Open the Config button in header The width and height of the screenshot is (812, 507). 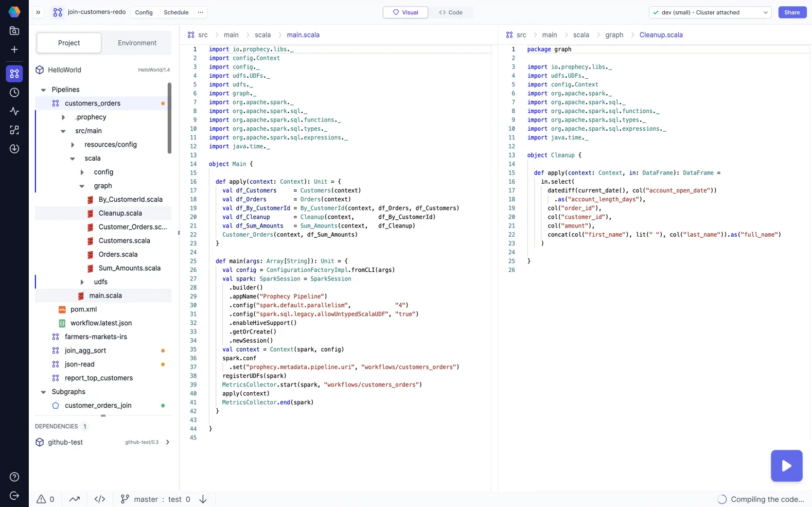pos(144,12)
